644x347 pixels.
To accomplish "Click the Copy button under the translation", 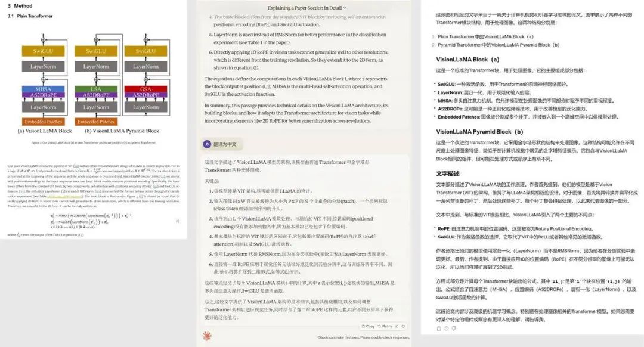I will click(x=370, y=326).
